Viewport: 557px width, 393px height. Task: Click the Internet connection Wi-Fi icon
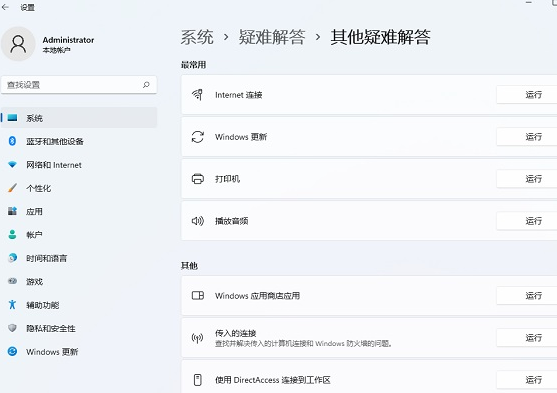pos(198,95)
